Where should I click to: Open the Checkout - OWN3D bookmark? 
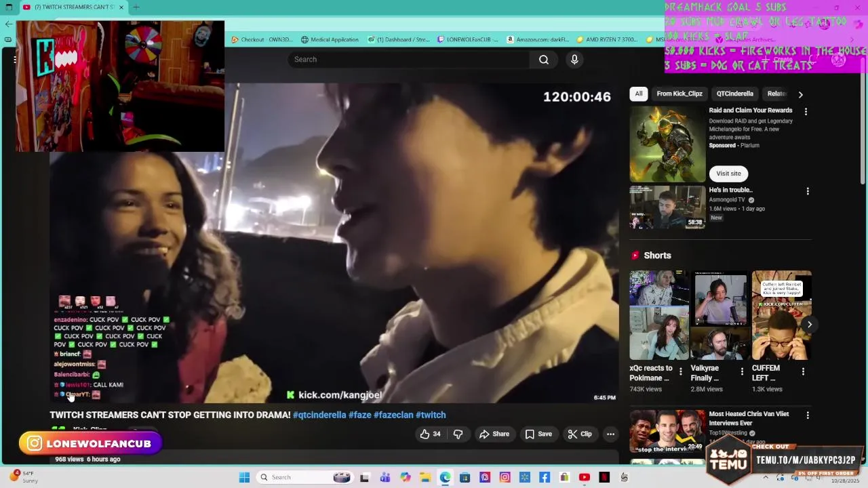262,39
